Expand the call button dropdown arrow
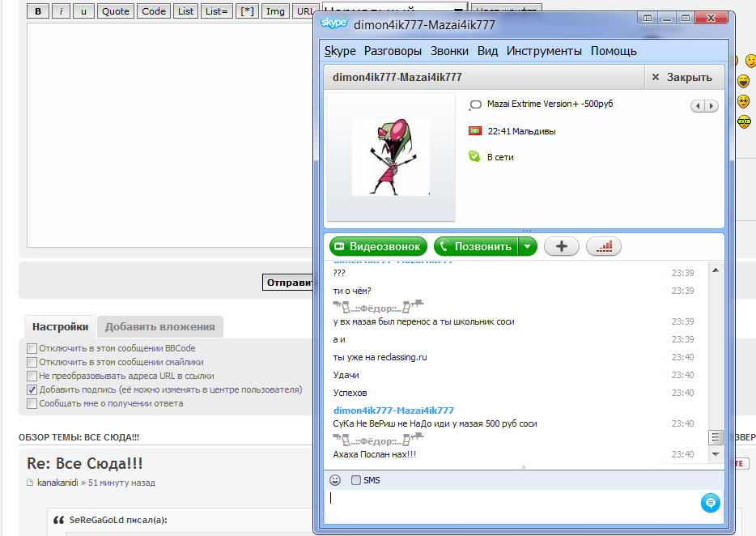Image resolution: width=756 pixels, height=536 pixels. 528,246
